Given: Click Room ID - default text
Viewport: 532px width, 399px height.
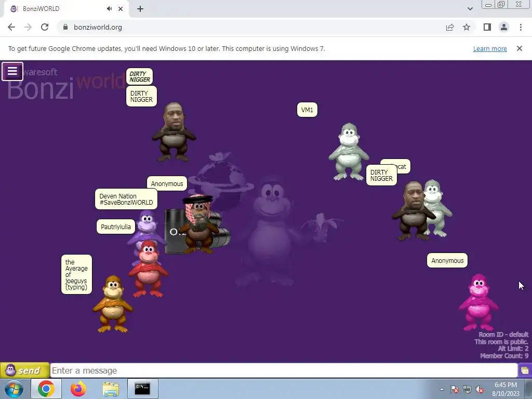Looking at the screenshot, I should click(x=503, y=335).
